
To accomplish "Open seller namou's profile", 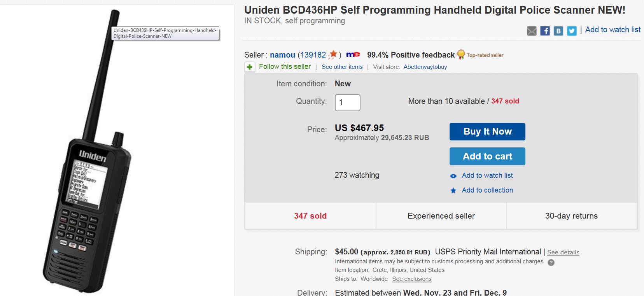I will (282, 55).
